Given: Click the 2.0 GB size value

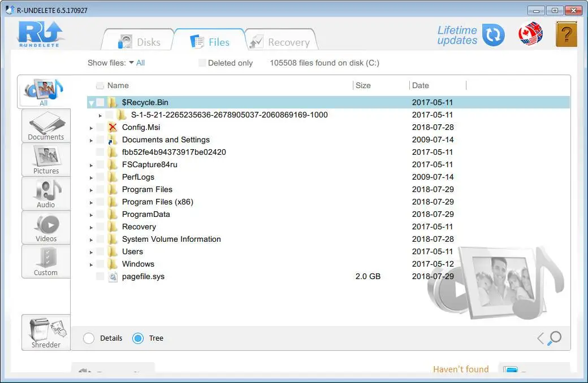Looking at the screenshot, I should [x=368, y=276].
